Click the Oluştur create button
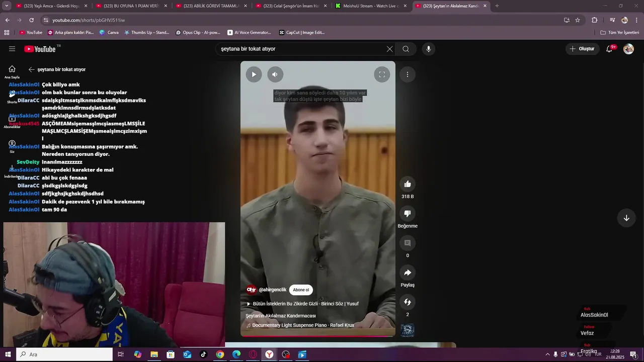The height and width of the screenshot is (362, 644). pyautogui.click(x=582, y=49)
